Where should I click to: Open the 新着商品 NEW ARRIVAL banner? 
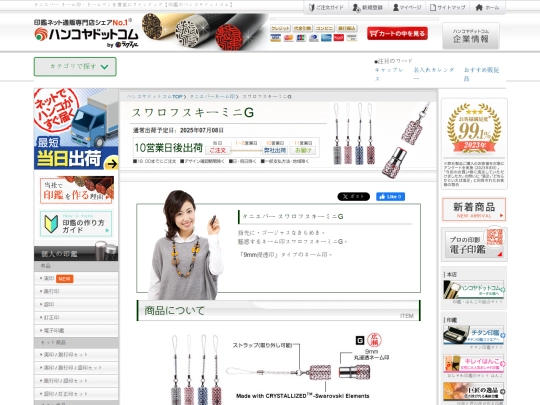[474, 209]
